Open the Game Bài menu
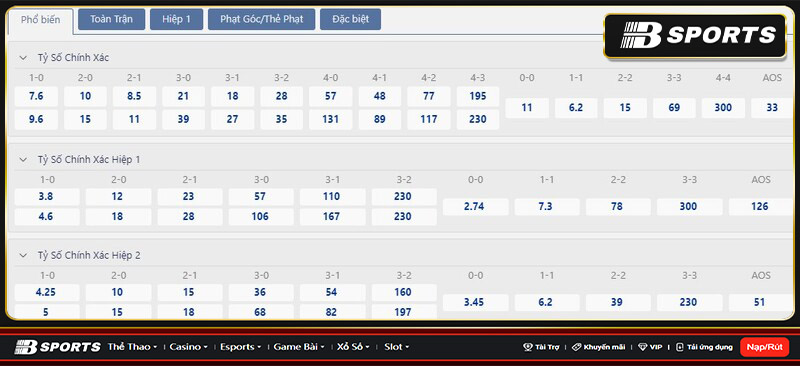This screenshot has height=366, width=800. 298,347
